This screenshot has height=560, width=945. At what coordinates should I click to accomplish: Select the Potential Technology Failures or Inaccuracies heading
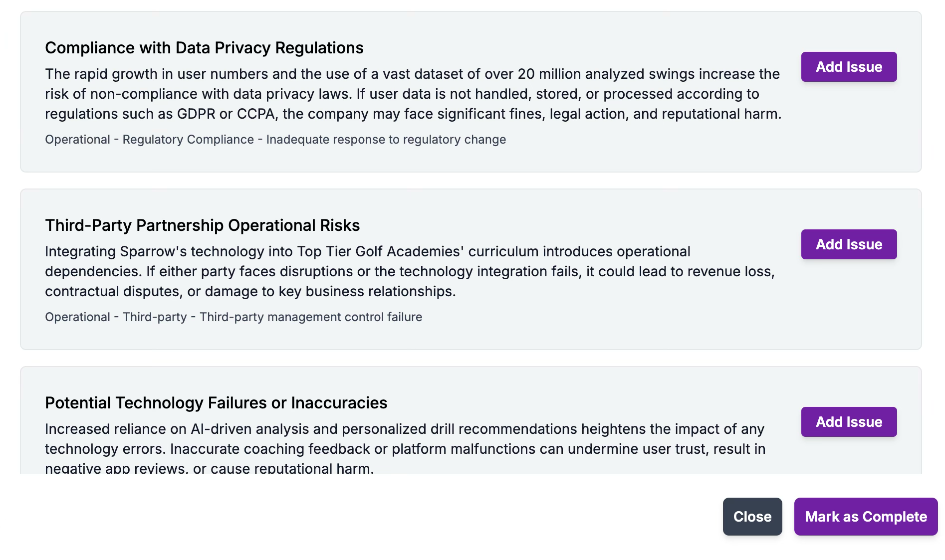pyautogui.click(x=216, y=403)
